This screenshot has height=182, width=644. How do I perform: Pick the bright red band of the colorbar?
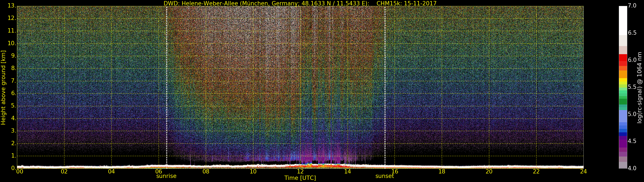(x=623, y=58)
